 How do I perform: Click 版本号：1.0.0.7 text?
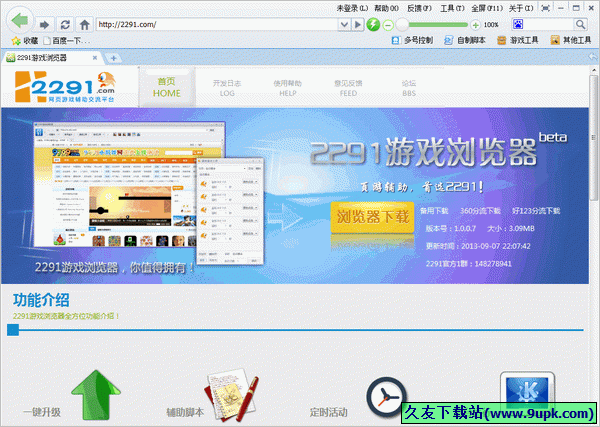(450, 229)
